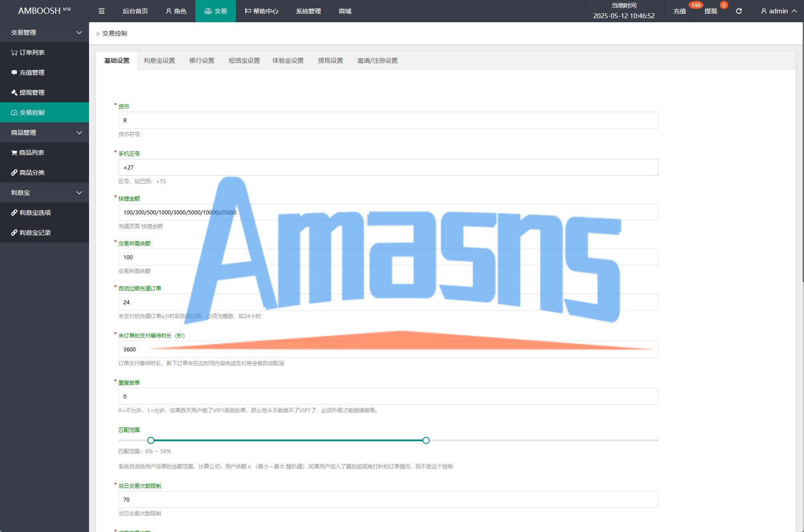This screenshot has width=804, height=532.
Task: Click the 商品列表 cart icon
Action: (14, 153)
